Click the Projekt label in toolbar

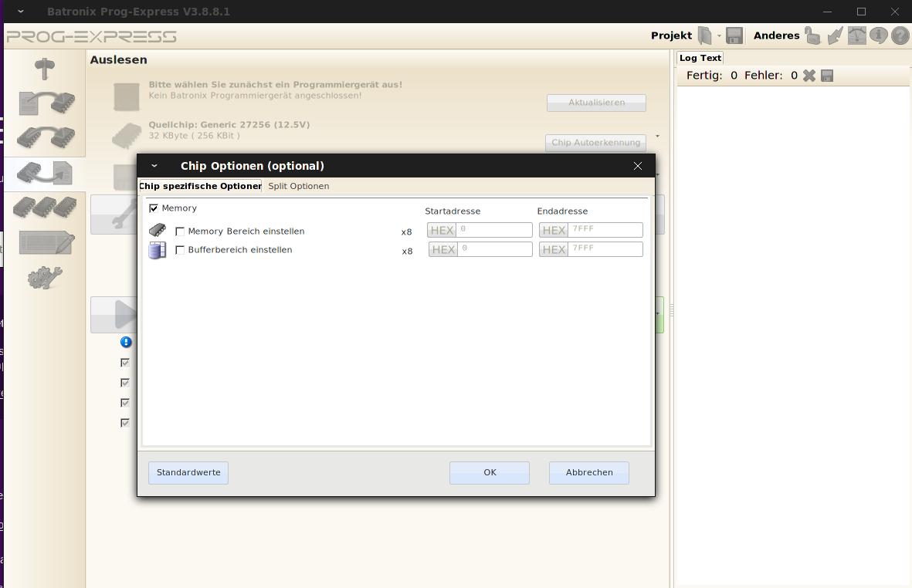pos(671,36)
